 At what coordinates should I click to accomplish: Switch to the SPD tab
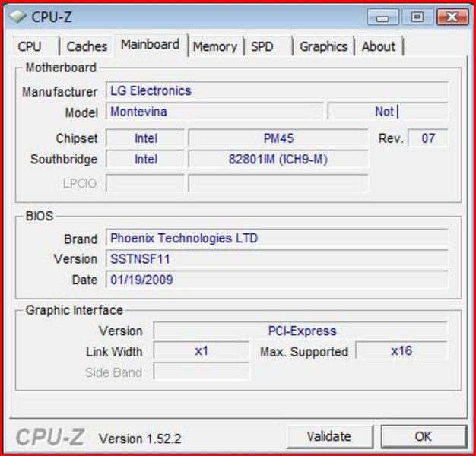tap(262, 46)
